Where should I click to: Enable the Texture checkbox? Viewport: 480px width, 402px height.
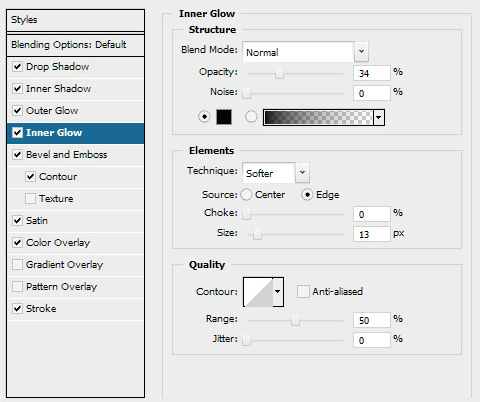[x=30, y=199]
